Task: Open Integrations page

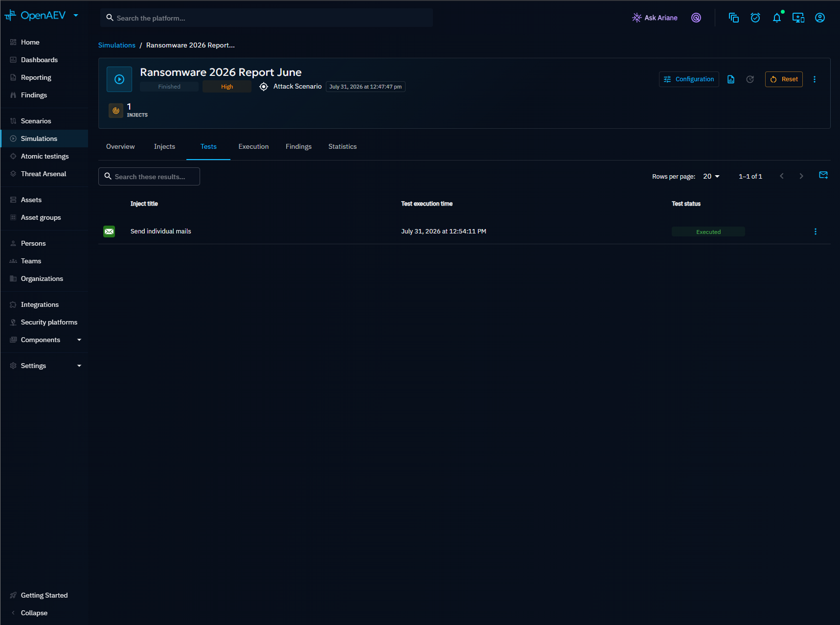Action: pyautogui.click(x=45, y=304)
